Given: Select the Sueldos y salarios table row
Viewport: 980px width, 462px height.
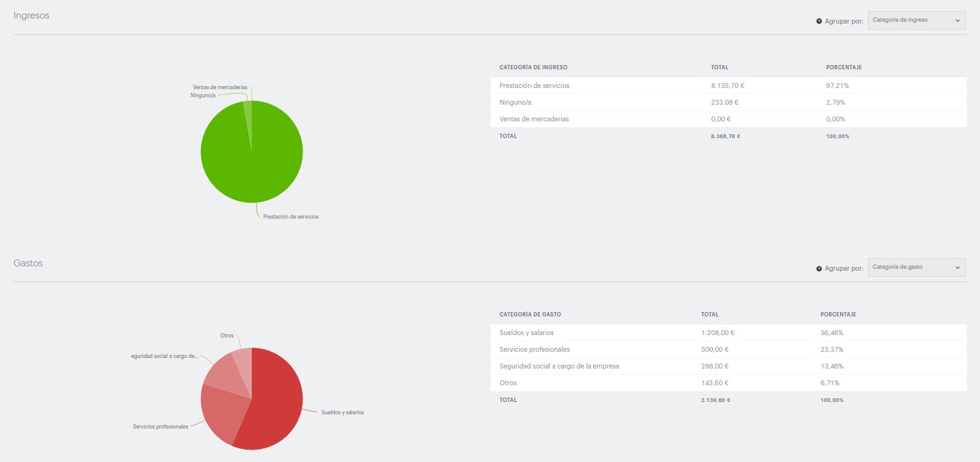Looking at the screenshot, I should coord(728,333).
